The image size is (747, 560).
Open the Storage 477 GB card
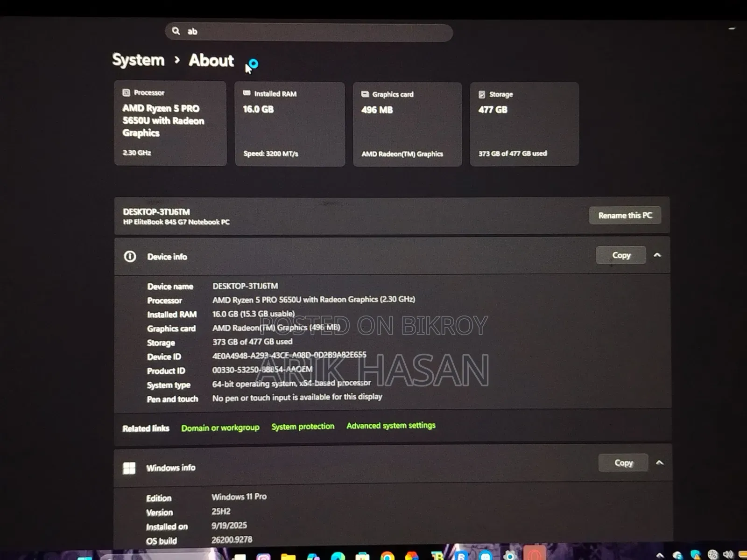524,124
